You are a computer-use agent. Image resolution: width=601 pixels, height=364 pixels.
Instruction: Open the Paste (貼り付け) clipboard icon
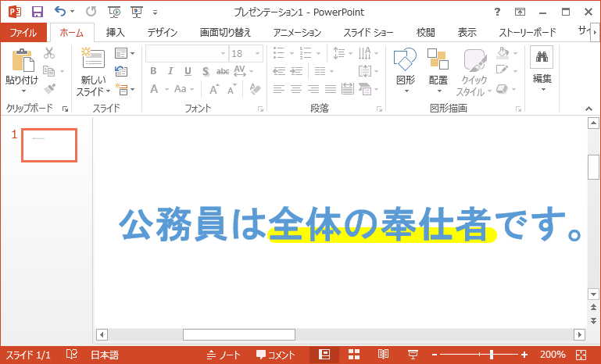(x=23, y=60)
